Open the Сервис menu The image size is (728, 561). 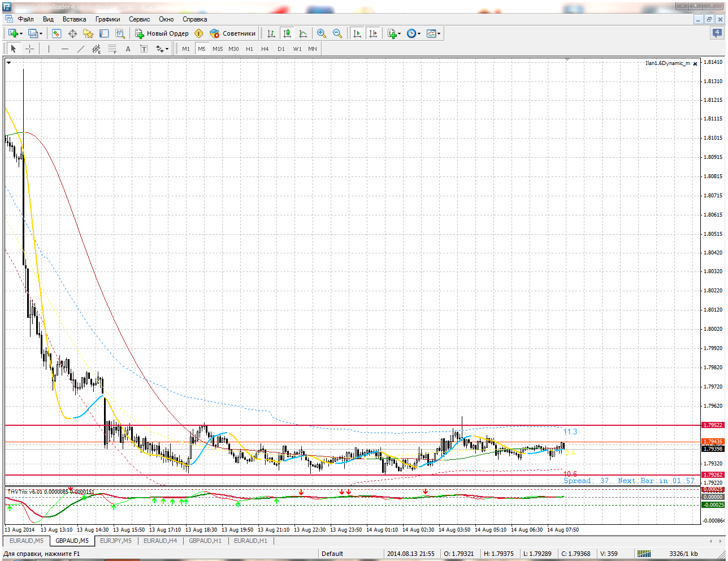click(x=139, y=19)
